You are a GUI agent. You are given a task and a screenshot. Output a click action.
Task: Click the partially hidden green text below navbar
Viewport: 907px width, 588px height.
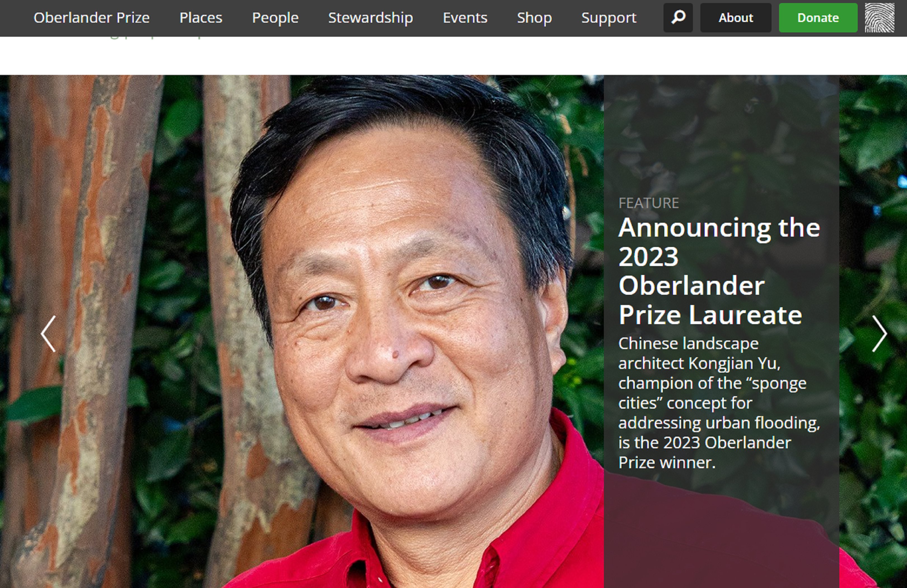click(x=156, y=38)
